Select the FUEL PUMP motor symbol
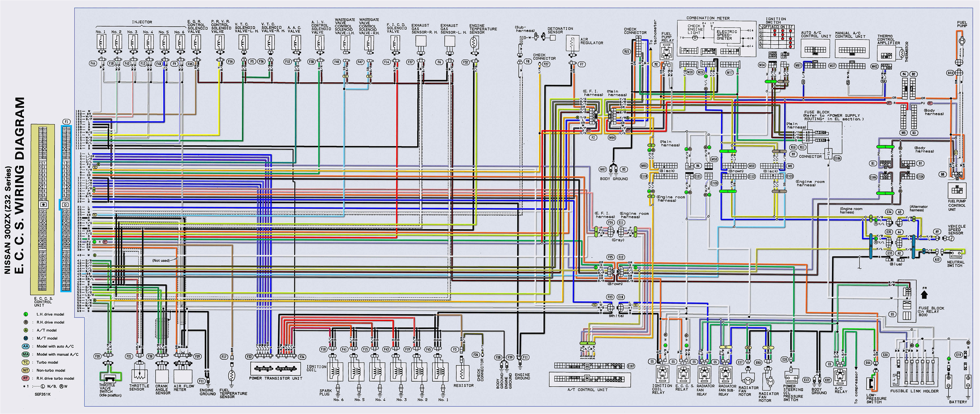Viewport: 980px width, 414px height. 962,41
